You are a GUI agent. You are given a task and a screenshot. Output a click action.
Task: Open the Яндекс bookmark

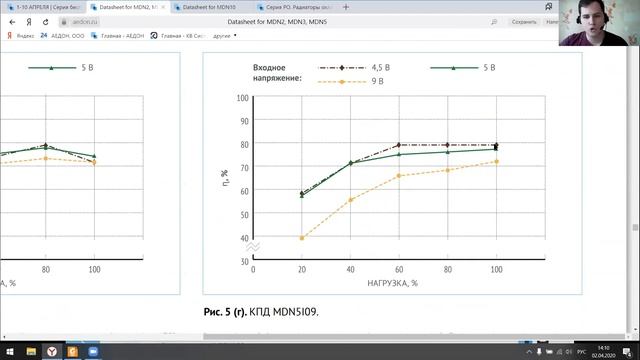click(20, 36)
